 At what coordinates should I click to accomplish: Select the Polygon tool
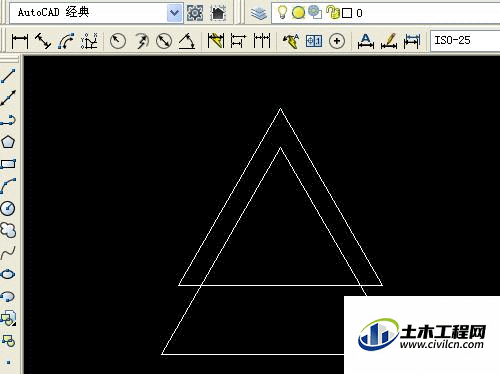[8, 142]
